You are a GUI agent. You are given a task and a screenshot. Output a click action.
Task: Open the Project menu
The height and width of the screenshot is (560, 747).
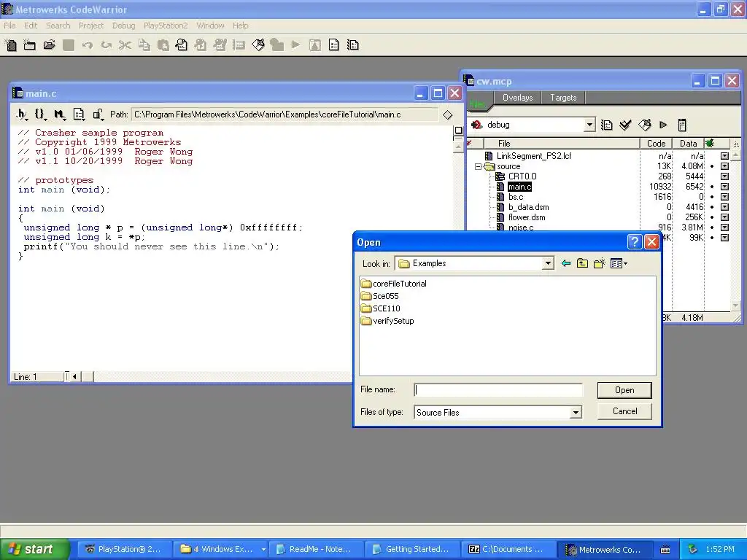(x=91, y=26)
